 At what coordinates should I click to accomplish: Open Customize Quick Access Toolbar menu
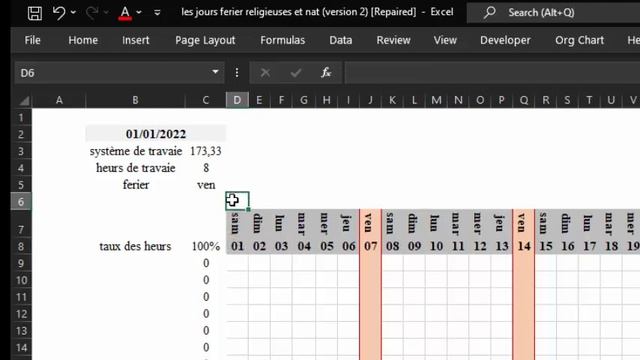(157, 13)
